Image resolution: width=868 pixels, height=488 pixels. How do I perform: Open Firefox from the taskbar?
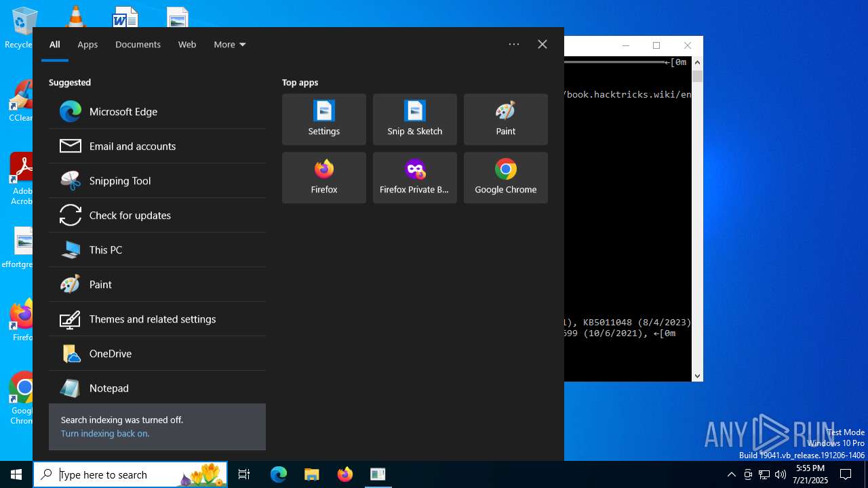345,474
